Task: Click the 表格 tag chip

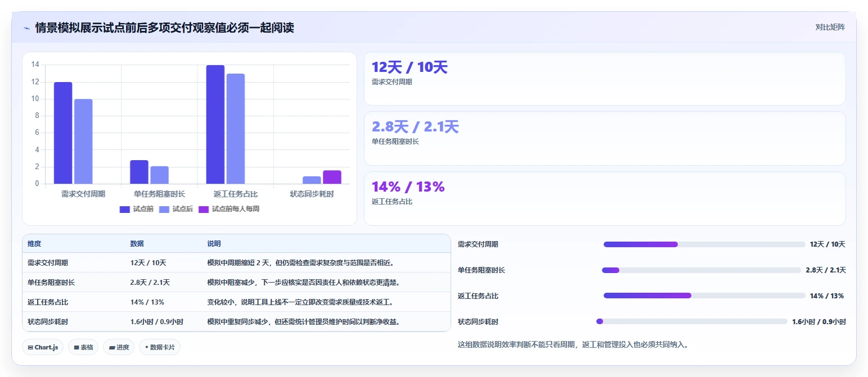Action: (83, 347)
